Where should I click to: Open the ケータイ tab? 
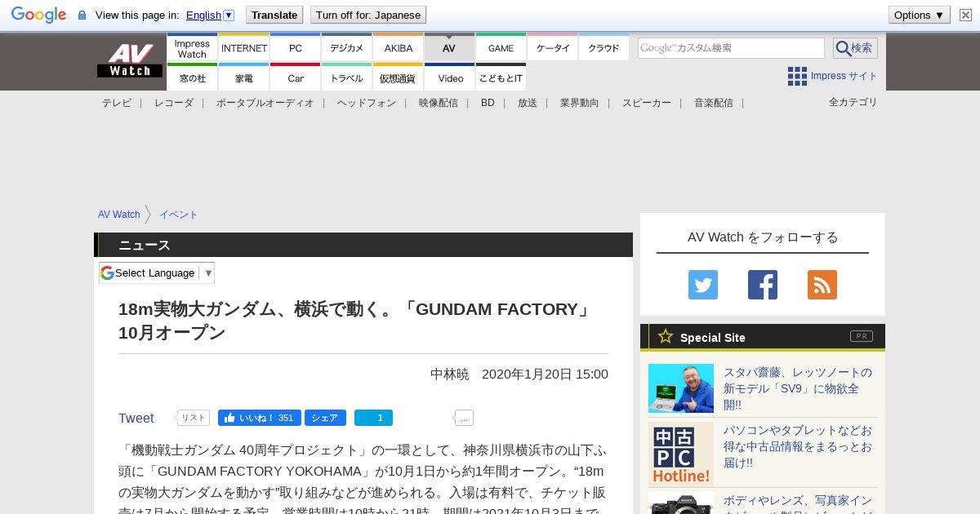point(553,48)
